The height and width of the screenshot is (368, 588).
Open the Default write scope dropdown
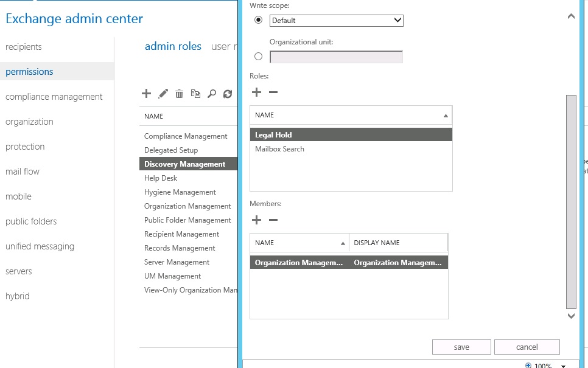pyautogui.click(x=337, y=20)
